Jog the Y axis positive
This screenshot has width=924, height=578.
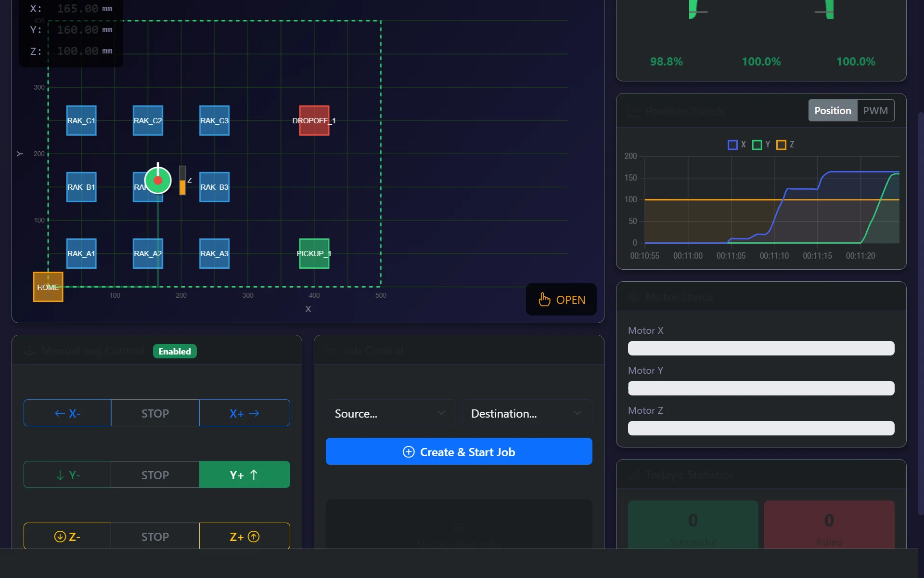point(244,474)
